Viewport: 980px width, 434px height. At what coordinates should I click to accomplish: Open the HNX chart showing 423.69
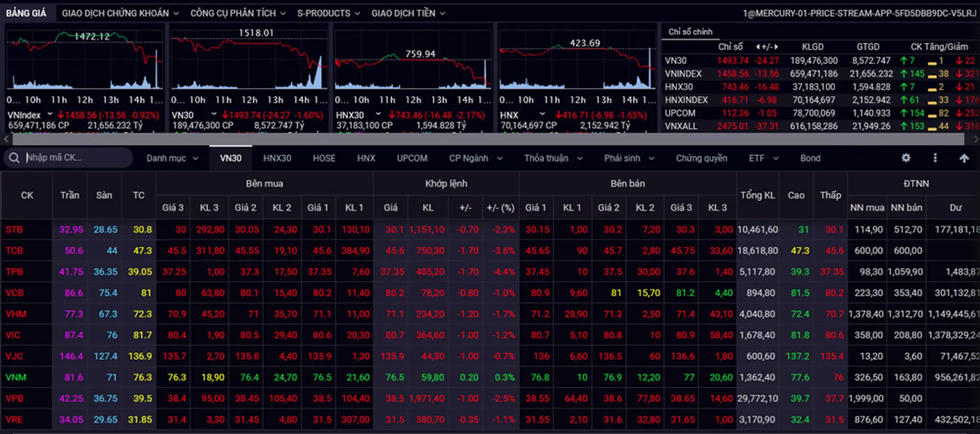click(578, 60)
